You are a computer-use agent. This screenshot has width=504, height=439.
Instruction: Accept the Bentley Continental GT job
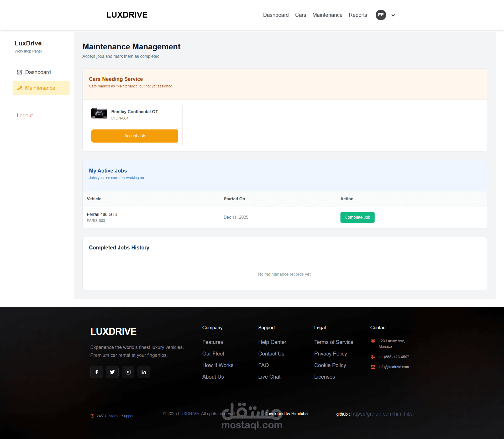[x=135, y=136]
